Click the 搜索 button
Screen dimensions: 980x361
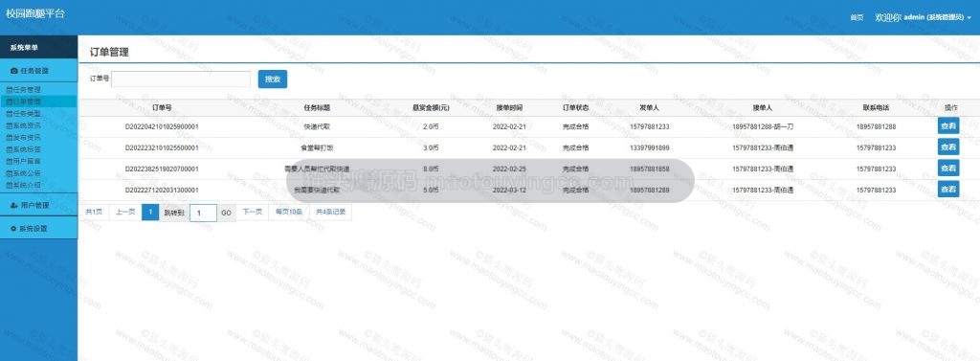[x=273, y=79]
